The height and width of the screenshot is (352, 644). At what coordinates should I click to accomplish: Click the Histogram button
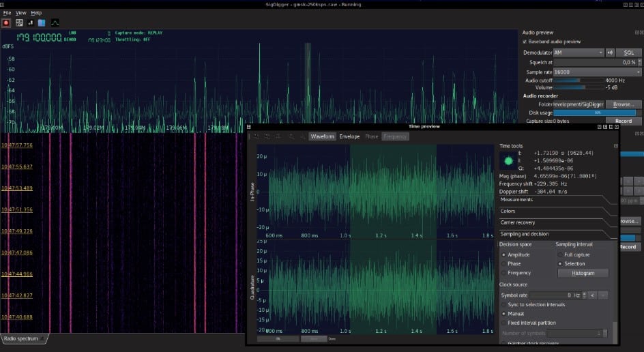click(583, 273)
